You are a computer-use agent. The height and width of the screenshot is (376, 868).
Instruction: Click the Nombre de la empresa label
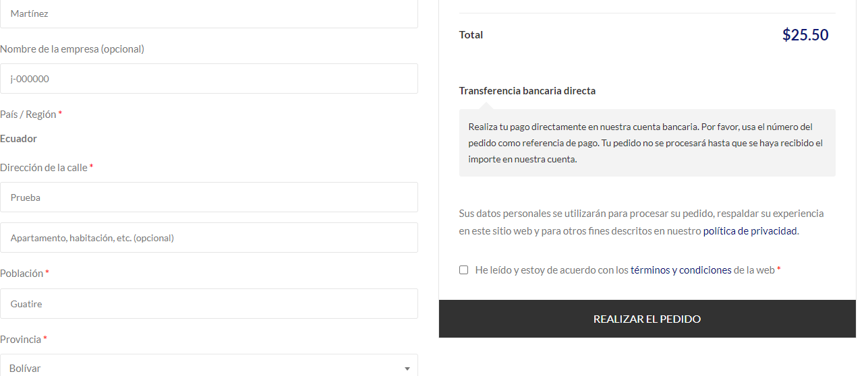[x=72, y=49]
